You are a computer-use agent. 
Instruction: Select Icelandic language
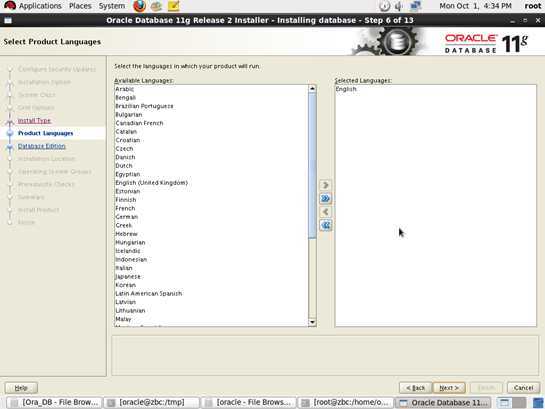pyautogui.click(x=128, y=251)
